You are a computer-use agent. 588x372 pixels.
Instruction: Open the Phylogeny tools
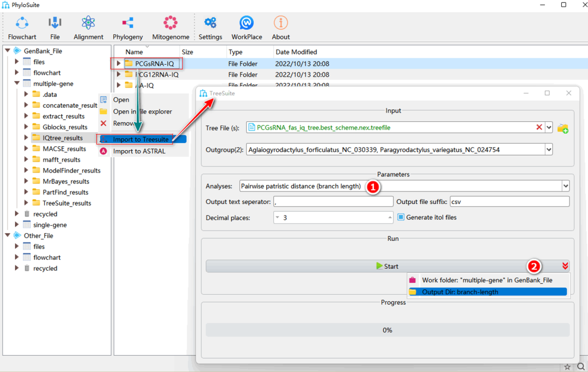click(x=127, y=28)
